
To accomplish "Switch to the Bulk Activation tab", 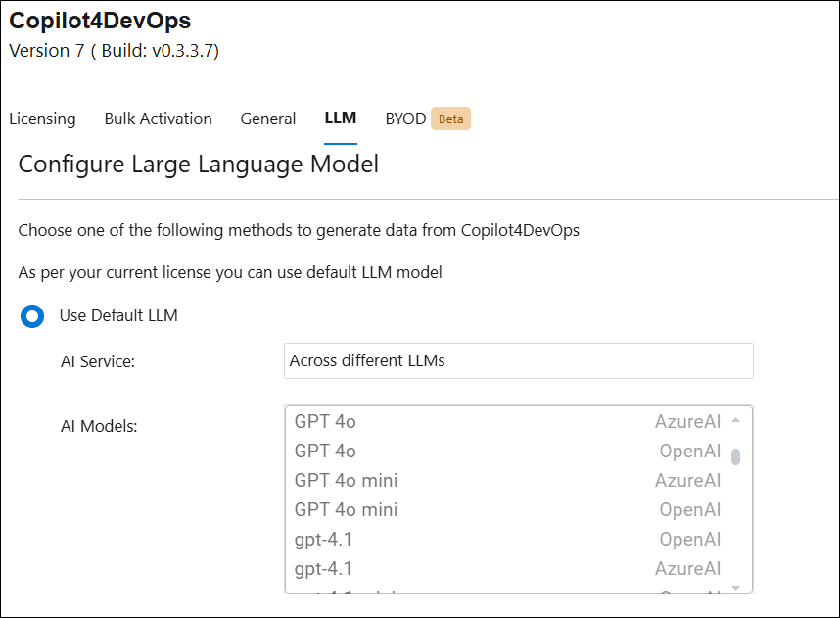I will [x=158, y=119].
